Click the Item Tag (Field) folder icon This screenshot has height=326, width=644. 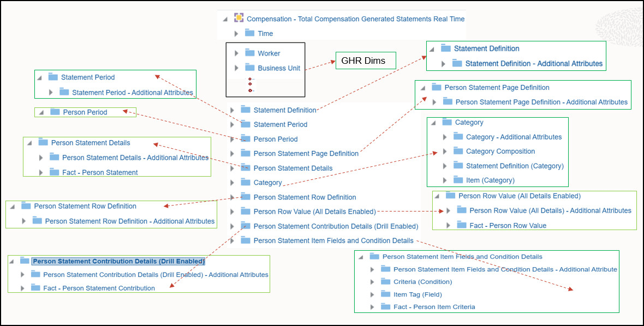pyautogui.click(x=385, y=294)
